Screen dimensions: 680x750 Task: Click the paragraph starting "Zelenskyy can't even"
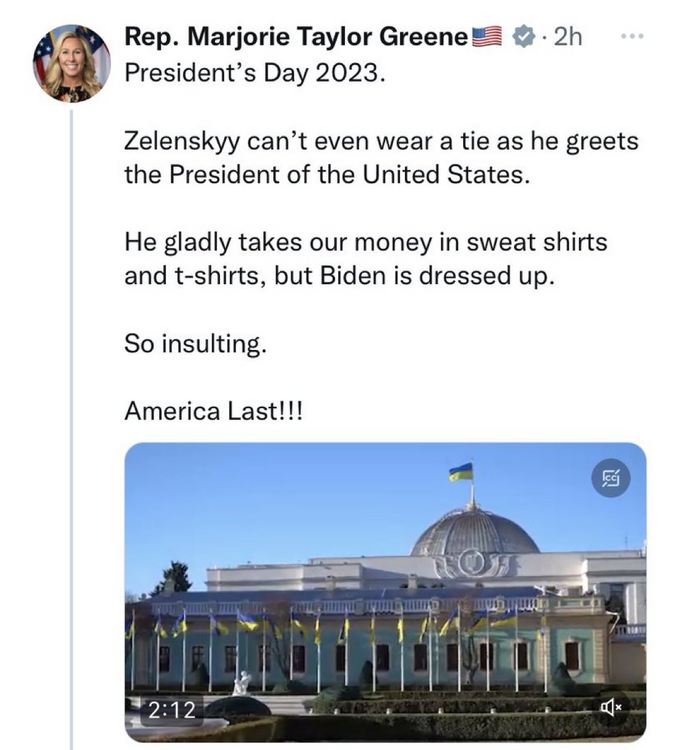380,158
